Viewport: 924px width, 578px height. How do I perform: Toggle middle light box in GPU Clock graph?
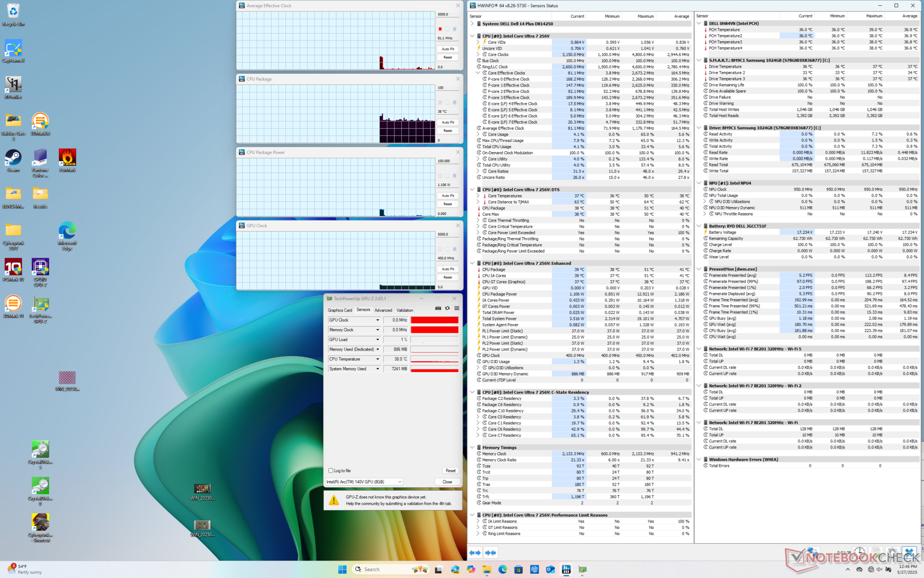coord(447,249)
